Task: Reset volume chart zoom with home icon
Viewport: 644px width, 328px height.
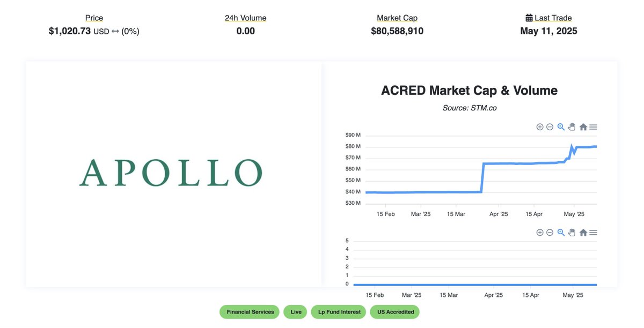Action: tap(583, 233)
